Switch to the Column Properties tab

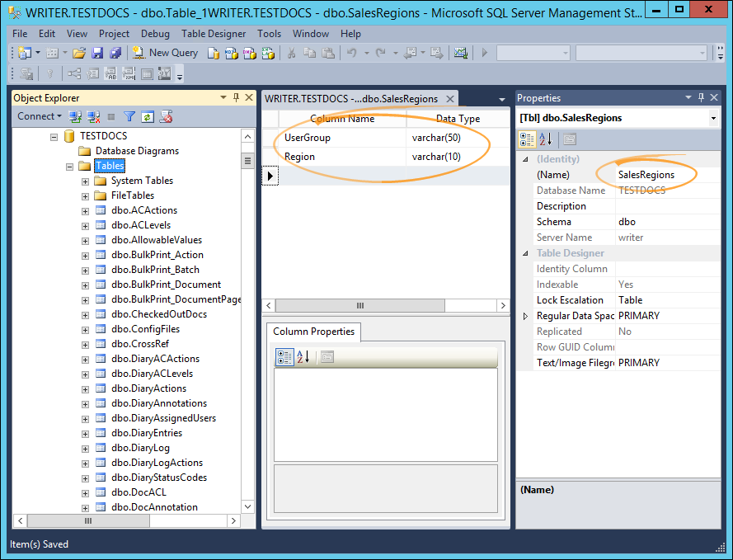coord(313,332)
